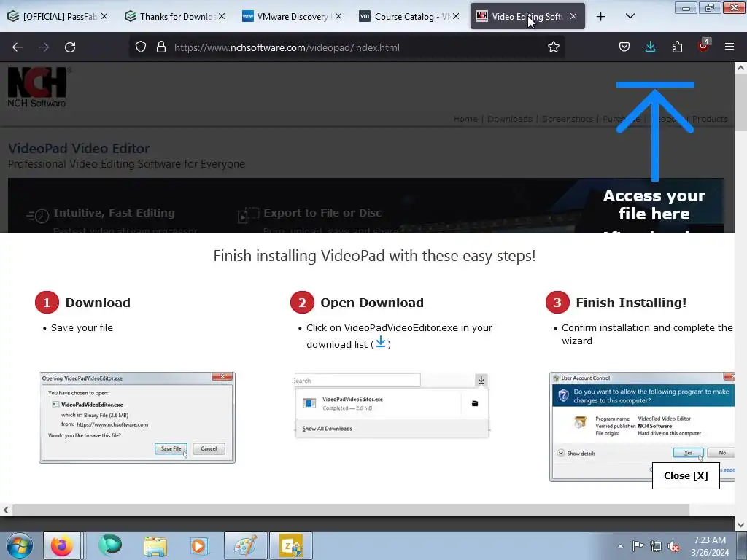Screen dimensions: 747x560
Task: Open the Firefox downloads panel arrow
Action: [x=650, y=47]
